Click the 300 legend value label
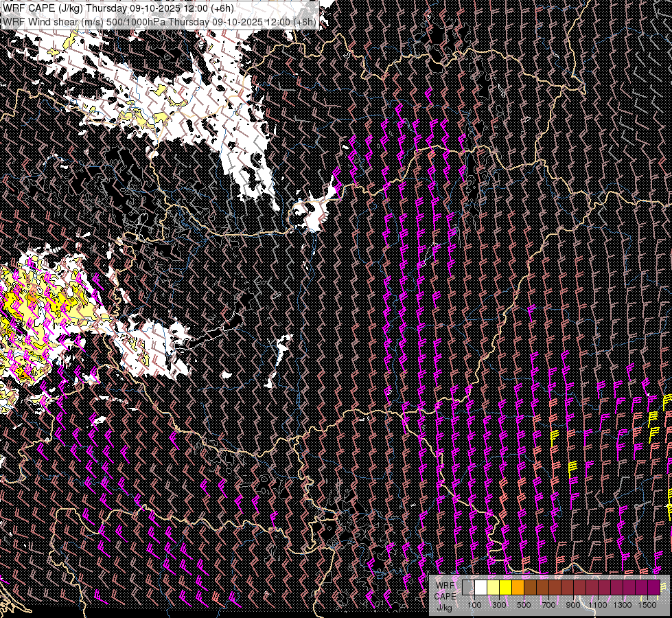This screenshot has width=672, height=618. [x=499, y=605]
